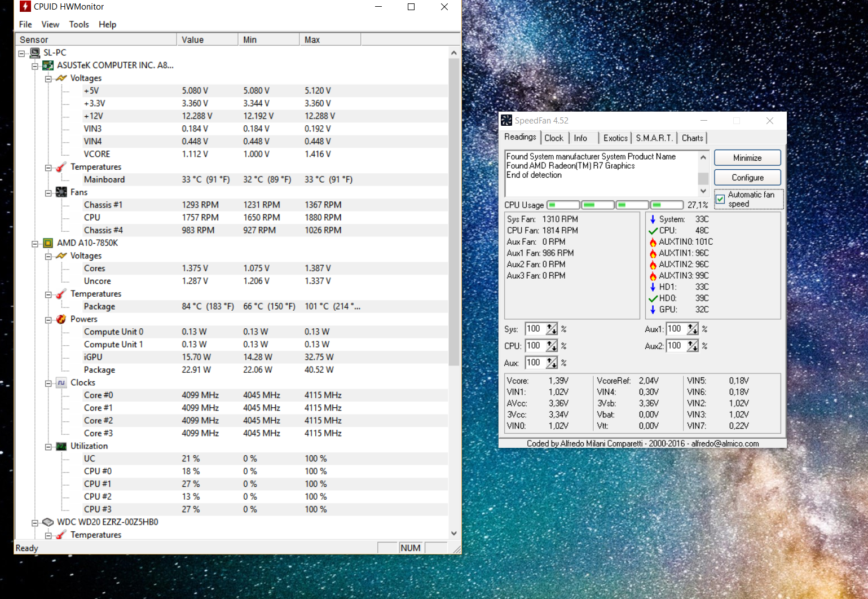Open the Tools menu in HWMonitor
868x599 pixels.
coord(79,24)
